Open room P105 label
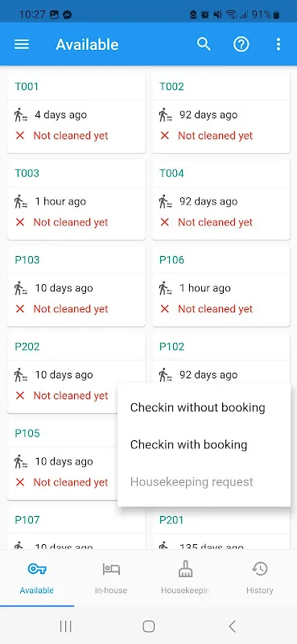The width and height of the screenshot is (297, 644). point(27,433)
